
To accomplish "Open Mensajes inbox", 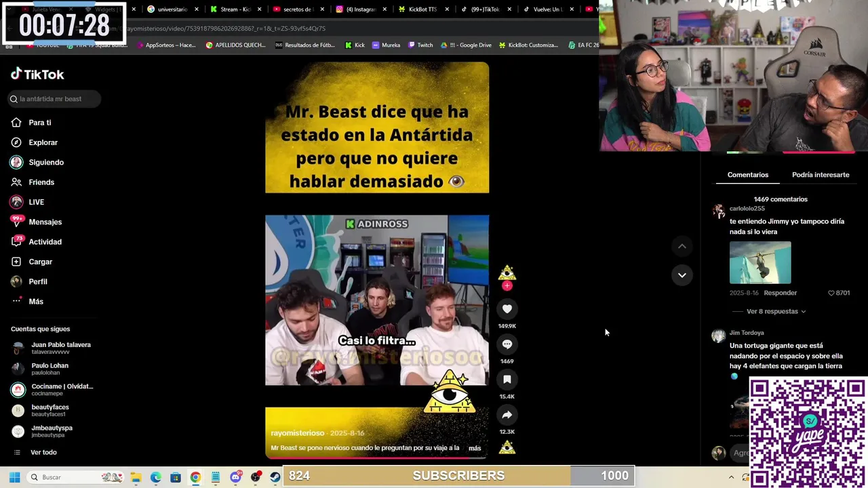I will pyautogui.click(x=36, y=222).
